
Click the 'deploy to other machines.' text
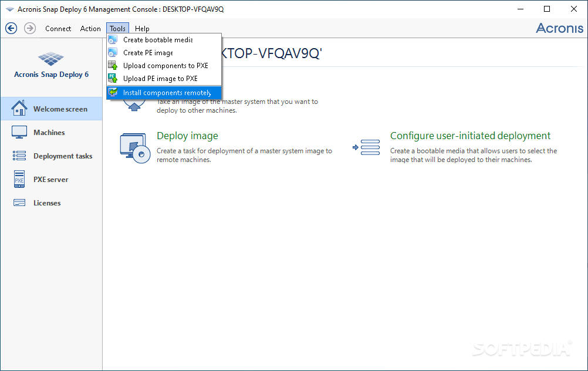click(197, 110)
